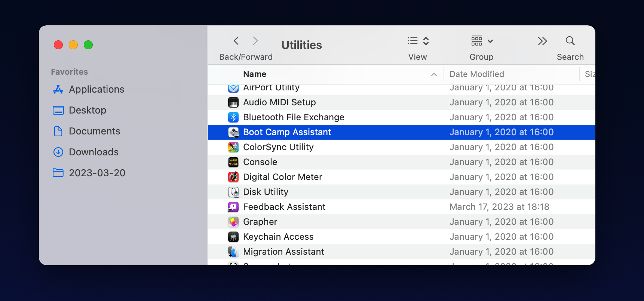The width and height of the screenshot is (644, 301).
Task: Click the Applications sidebar icon
Action: coord(58,89)
